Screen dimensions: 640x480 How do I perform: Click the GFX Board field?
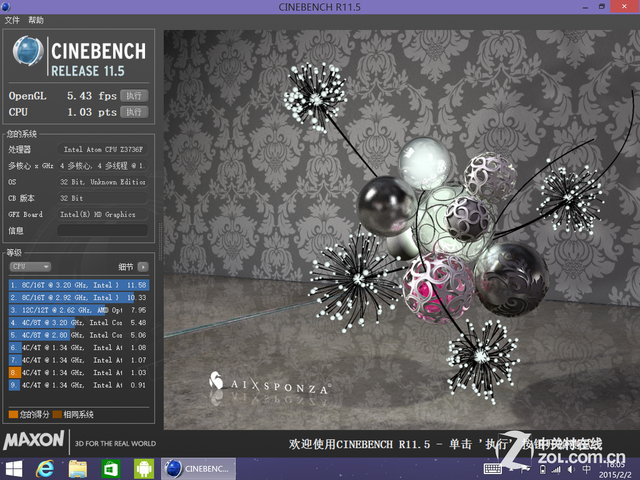[x=102, y=214]
